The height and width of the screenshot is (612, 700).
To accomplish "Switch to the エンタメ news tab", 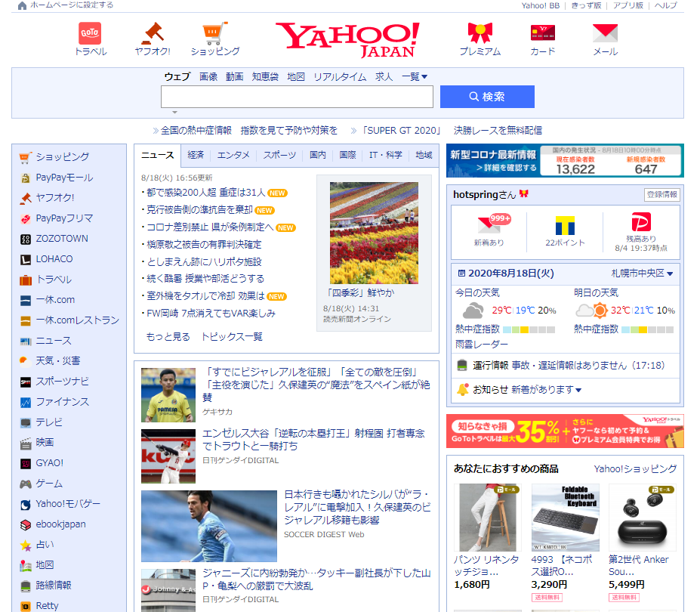I will (x=233, y=155).
